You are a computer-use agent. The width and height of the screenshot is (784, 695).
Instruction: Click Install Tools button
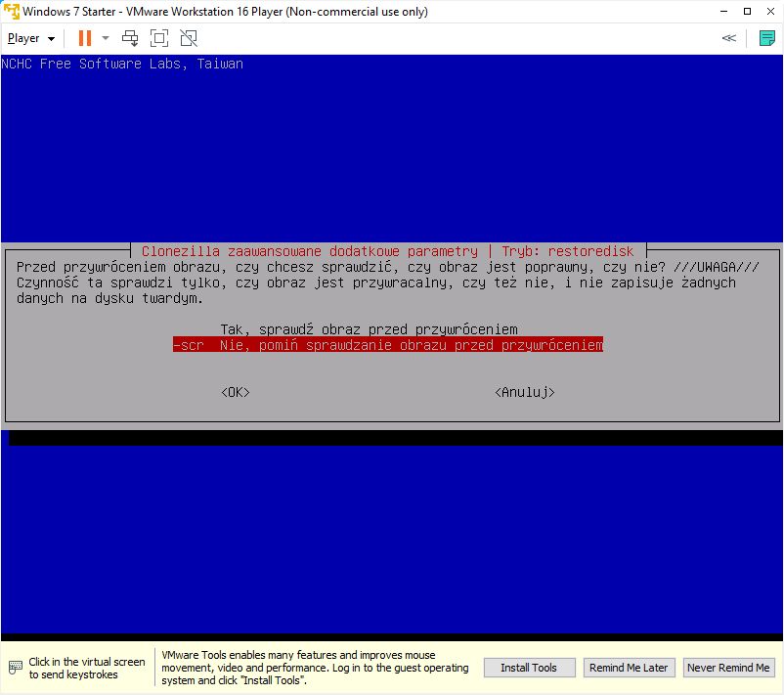(529, 668)
